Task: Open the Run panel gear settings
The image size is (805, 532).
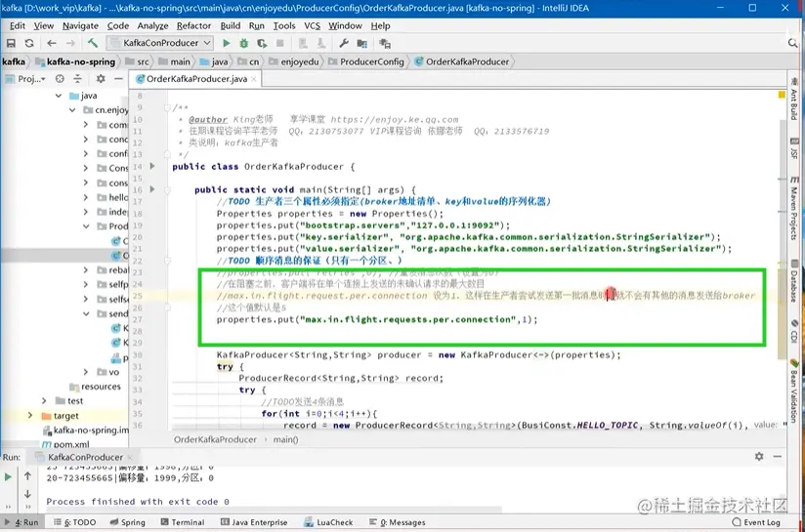Action: (x=759, y=456)
